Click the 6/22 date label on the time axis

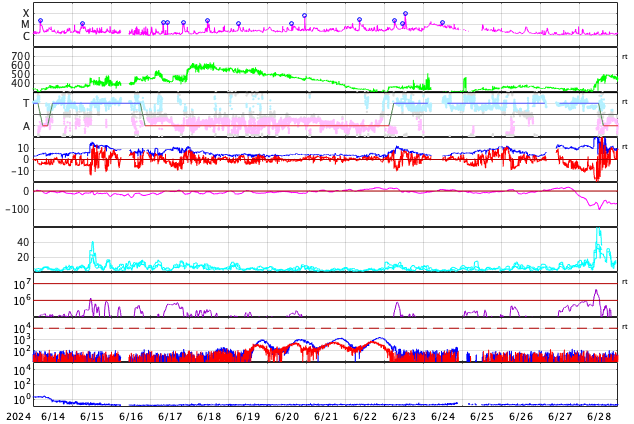point(365,417)
